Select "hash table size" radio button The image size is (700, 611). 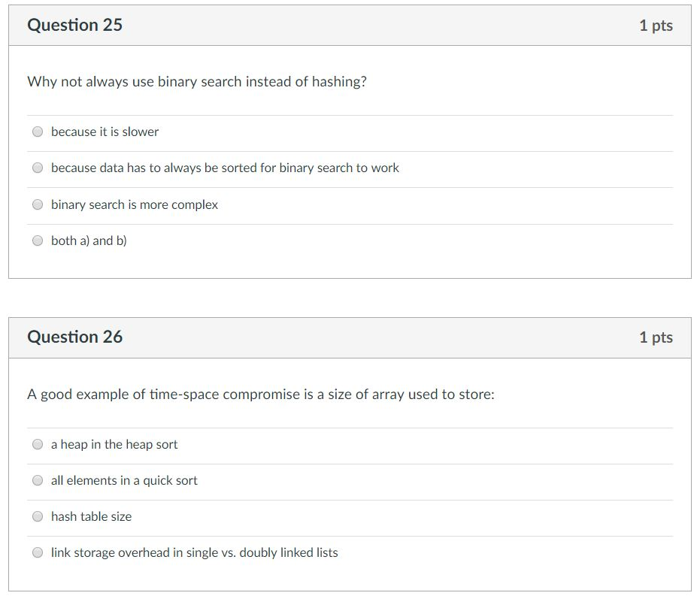pos(38,516)
